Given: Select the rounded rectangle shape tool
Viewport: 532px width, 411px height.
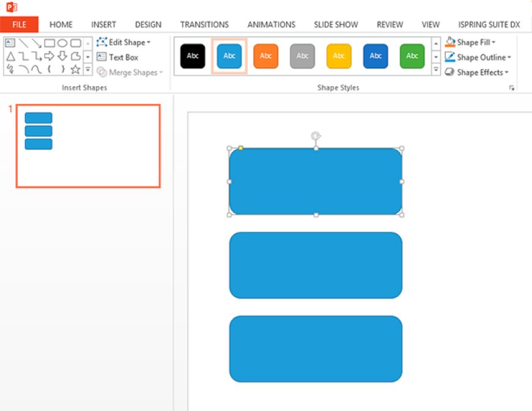Looking at the screenshot, I should 75,43.
